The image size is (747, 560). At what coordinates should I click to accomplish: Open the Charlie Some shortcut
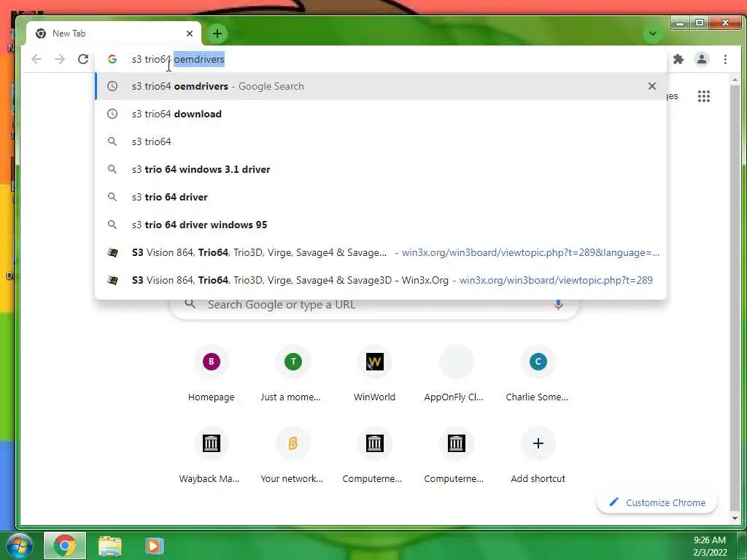[x=538, y=375]
